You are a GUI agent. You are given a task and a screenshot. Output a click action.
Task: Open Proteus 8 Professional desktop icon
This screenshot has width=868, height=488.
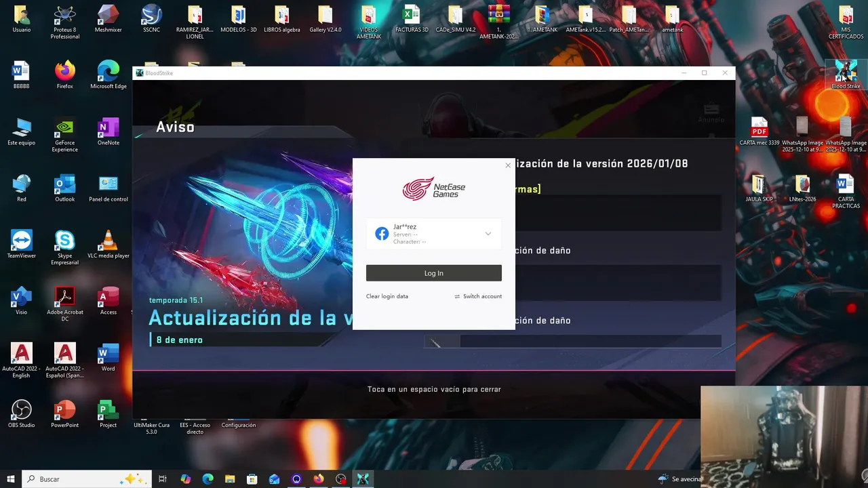pos(65,22)
